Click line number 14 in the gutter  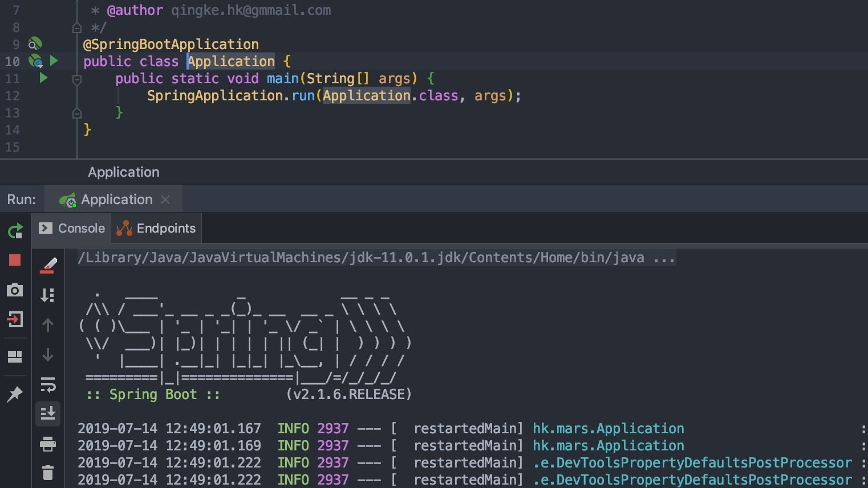tap(12, 130)
